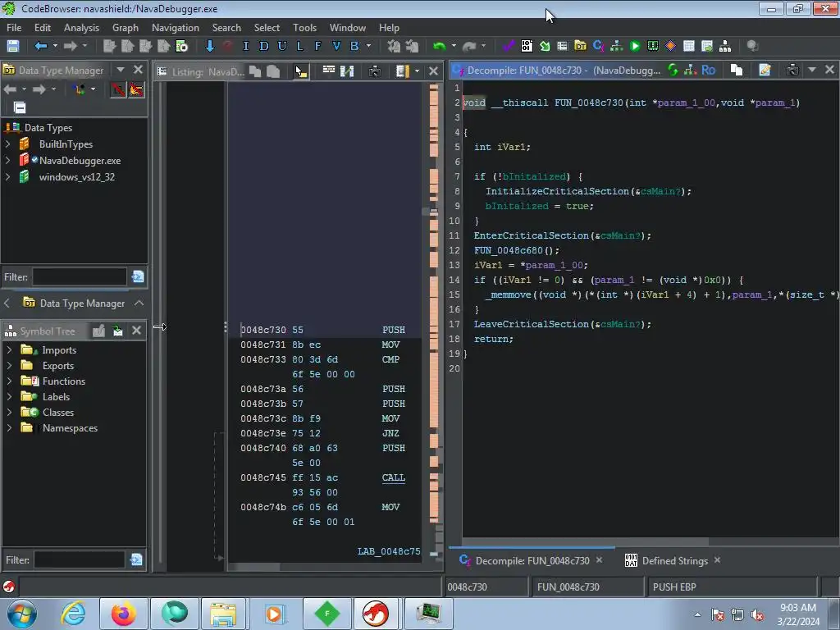Expand the NavaDebugger.exe data types node
840x630 pixels.
click(7, 160)
